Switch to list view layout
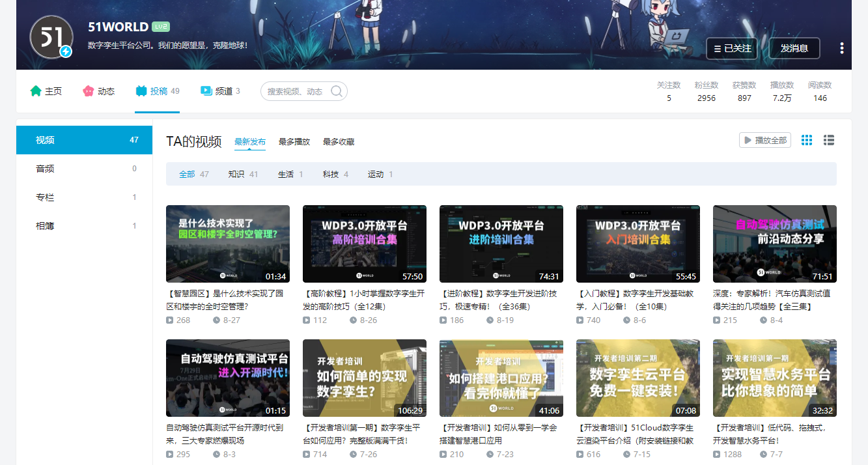868x465 pixels. click(x=829, y=140)
